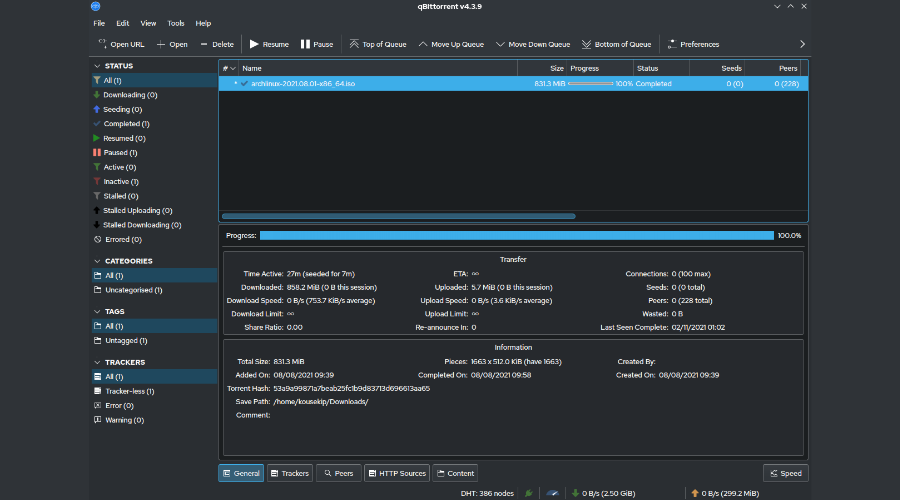Click the torrent list horizontal scrollbar
The width and height of the screenshot is (900, 500).
(x=398, y=216)
